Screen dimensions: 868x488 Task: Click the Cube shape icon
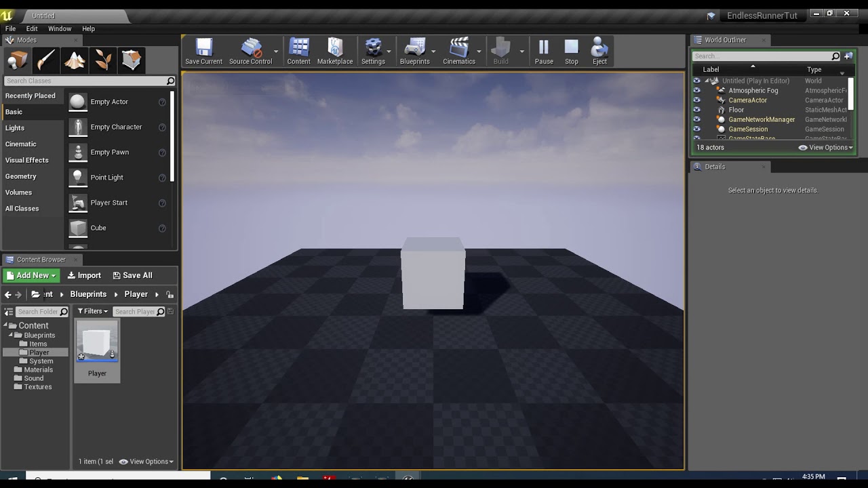pos(78,228)
